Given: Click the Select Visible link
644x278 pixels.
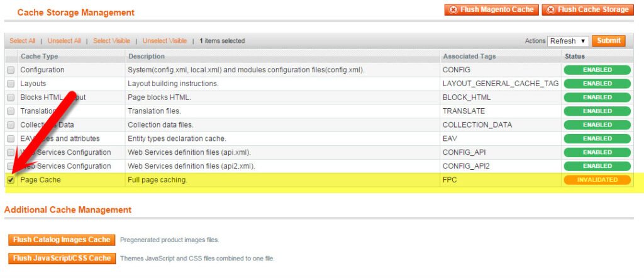Looking at the screenshot, I should [x=111, y=41].
